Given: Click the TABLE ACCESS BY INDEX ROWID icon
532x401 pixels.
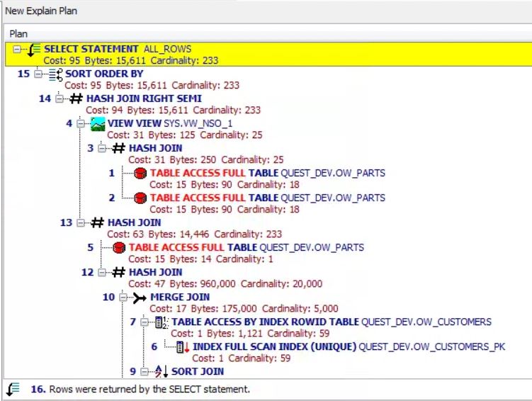Looking at the screenshot, I should [162, 322].
